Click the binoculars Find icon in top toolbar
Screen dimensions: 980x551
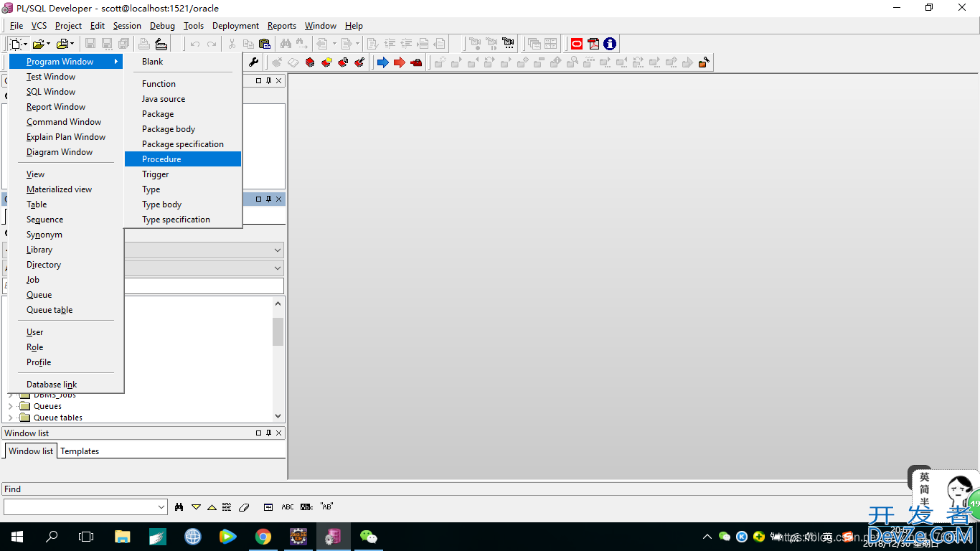(x=285, y=44)
